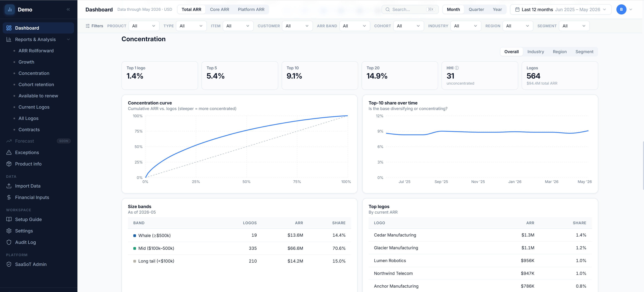Set period granularity to Year
This screenshot has width=644, height=292.
tap(497, 9)
